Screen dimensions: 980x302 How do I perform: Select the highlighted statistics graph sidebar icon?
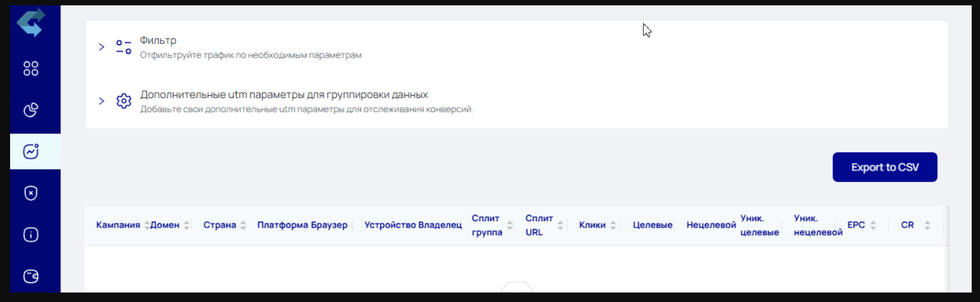(x=31, y=152)
